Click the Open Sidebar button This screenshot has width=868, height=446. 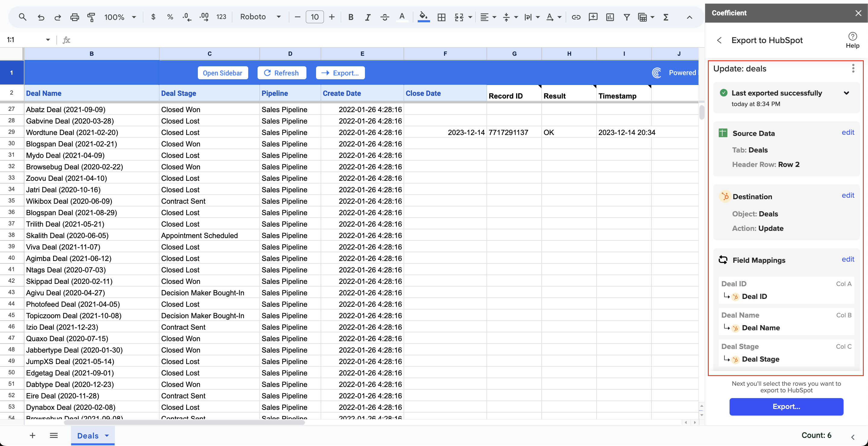(x=222, y=73)
